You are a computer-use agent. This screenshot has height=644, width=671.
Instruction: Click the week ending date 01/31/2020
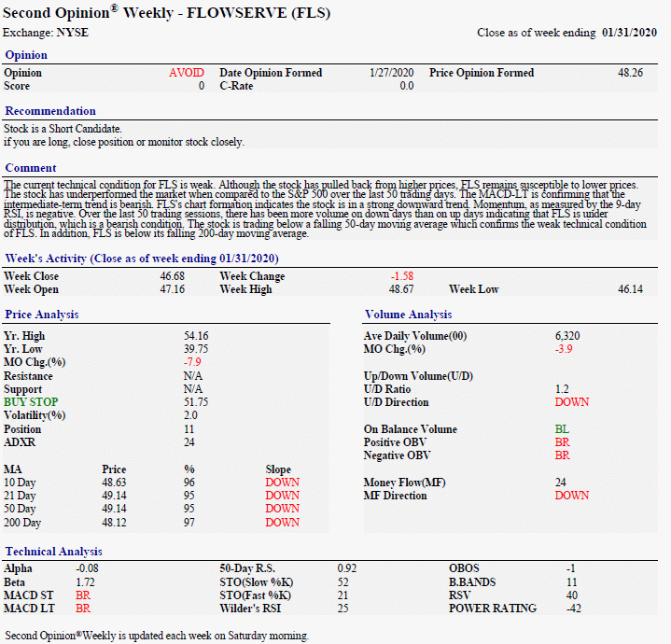tap(629, 33)
